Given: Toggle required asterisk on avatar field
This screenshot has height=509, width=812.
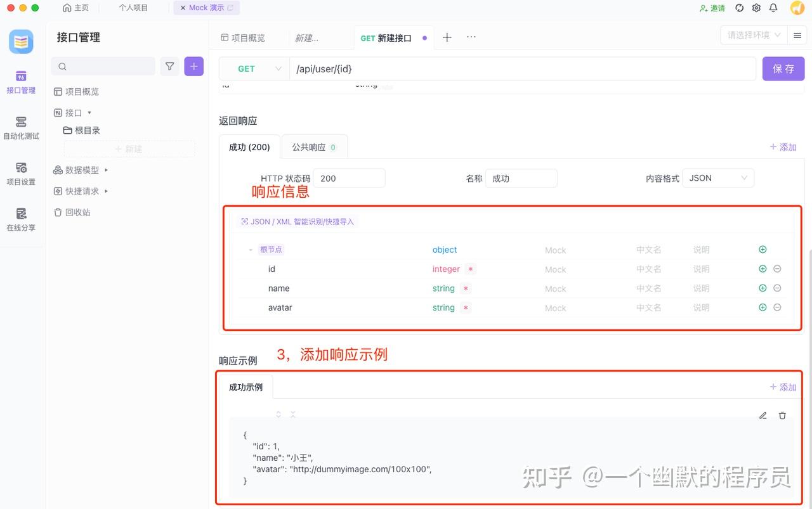Looking at the screenshot, I should point(466,308).
